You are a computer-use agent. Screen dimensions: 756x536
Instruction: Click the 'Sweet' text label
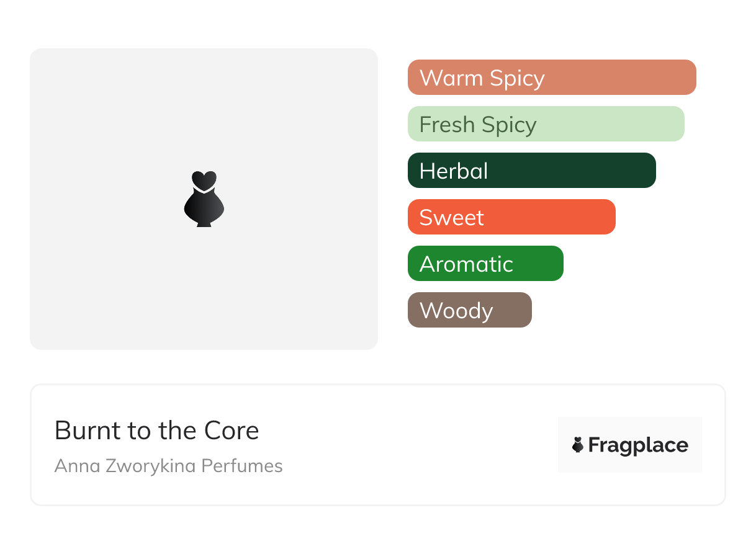tap(451, 218)
